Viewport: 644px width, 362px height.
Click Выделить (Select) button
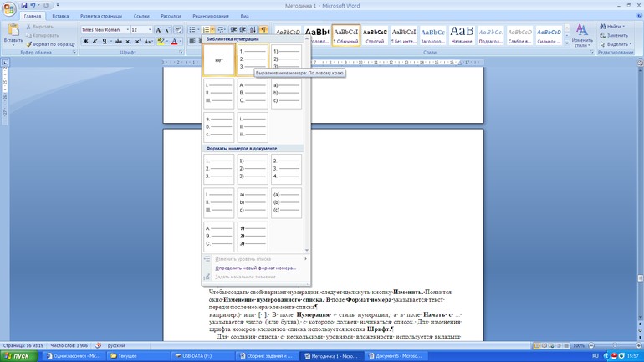[616, 44]
